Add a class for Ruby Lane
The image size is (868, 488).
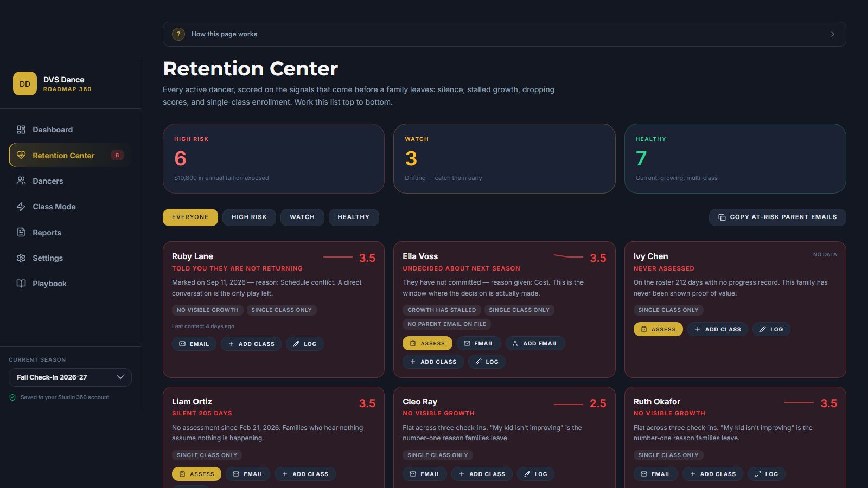click(251, 344)
